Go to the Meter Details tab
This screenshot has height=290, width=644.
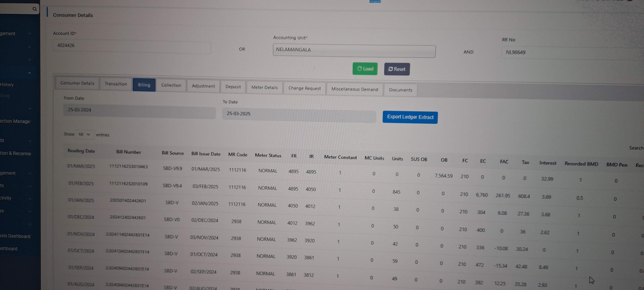pos(265,87)
